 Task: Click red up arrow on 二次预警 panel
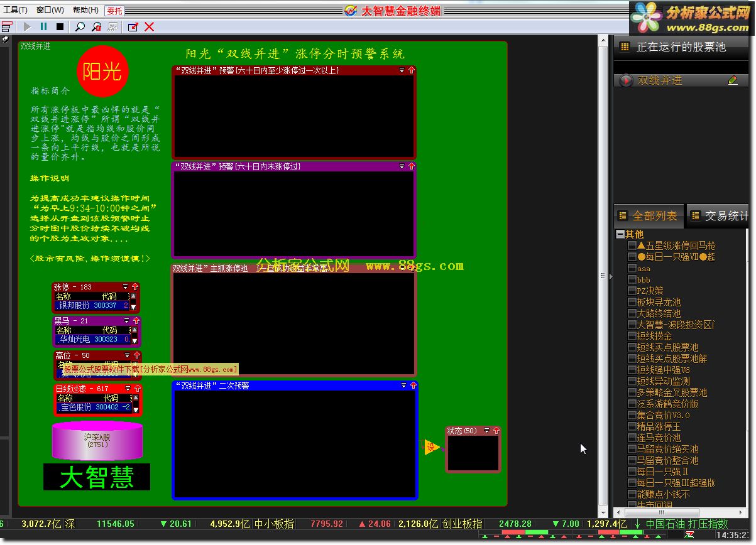[x=414, y=386]
